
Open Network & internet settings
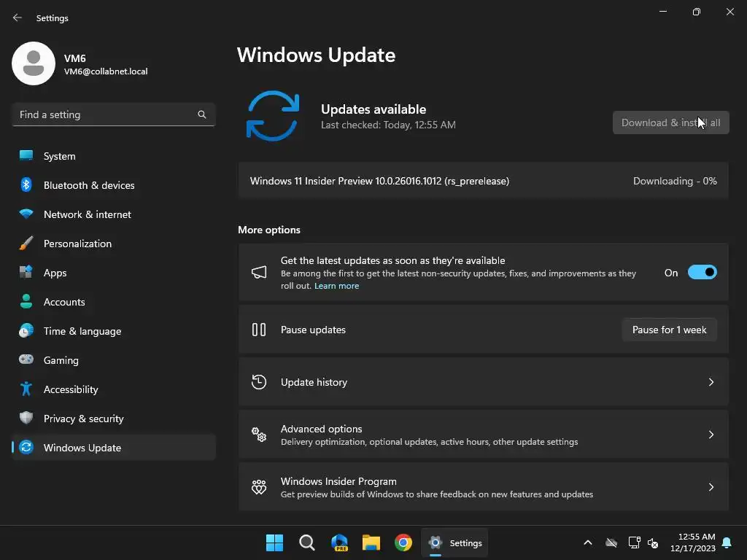coord(113,214)
